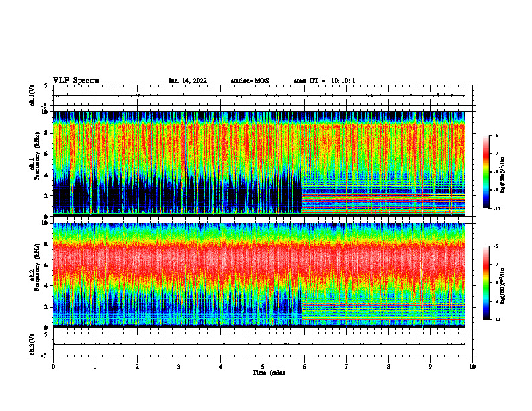Click the -6 label on ch.1 colorbar

point(496,135)
